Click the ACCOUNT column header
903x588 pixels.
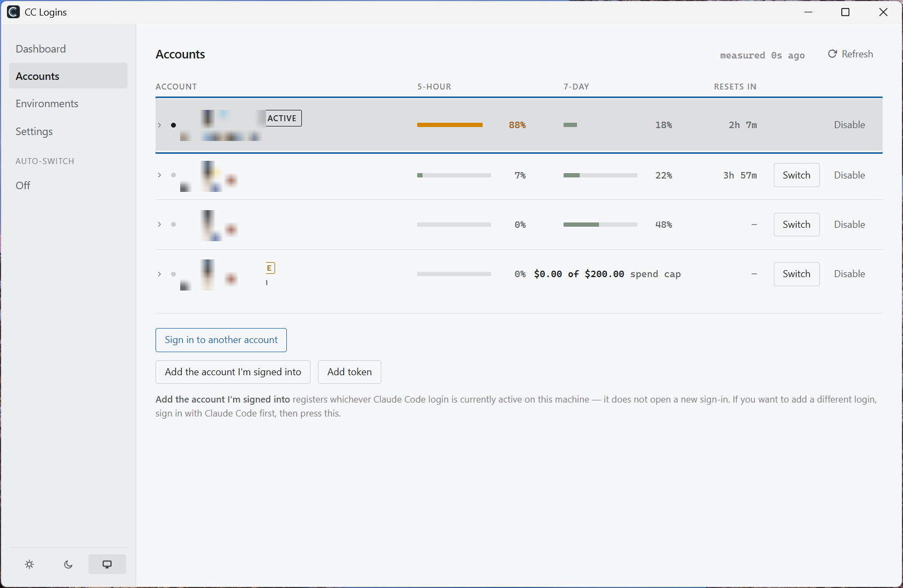tap(176, 87)
